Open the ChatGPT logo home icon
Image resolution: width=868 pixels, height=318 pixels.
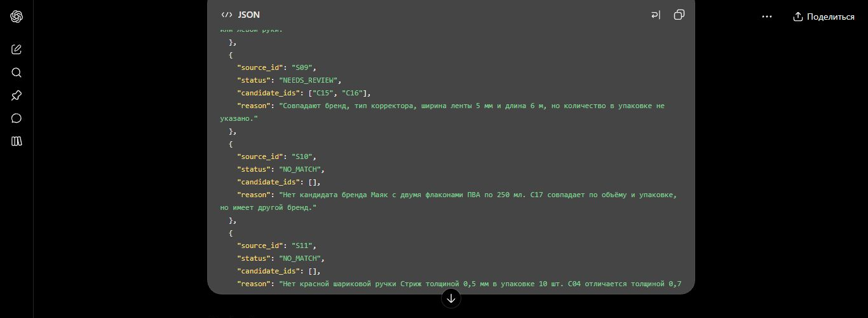pyautogui.click(x=17, y=17)
